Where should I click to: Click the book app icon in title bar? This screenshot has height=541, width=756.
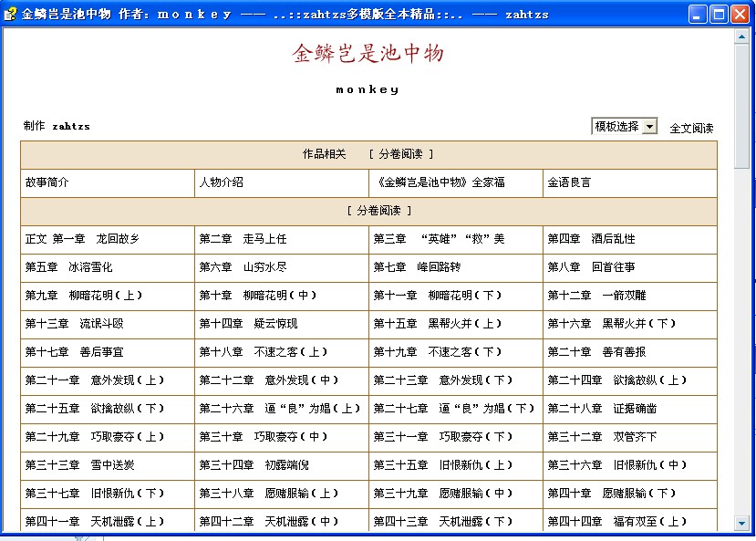tap(10, 14)
